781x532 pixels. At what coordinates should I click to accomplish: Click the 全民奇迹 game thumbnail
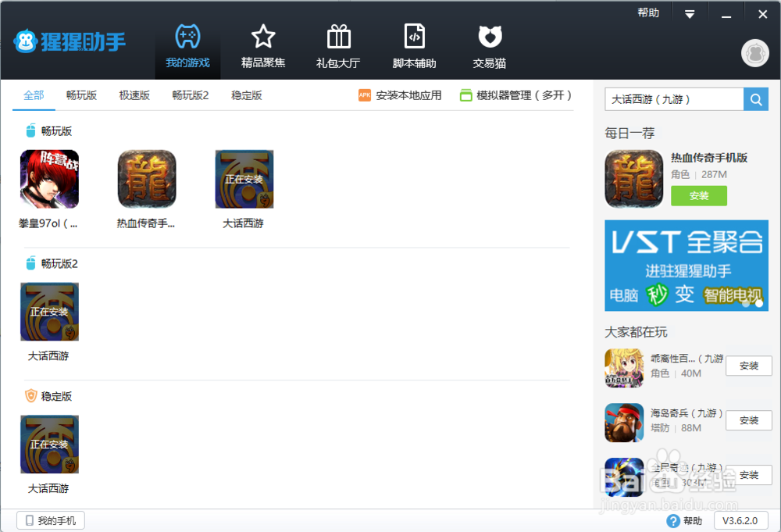[x=624, y=477]
